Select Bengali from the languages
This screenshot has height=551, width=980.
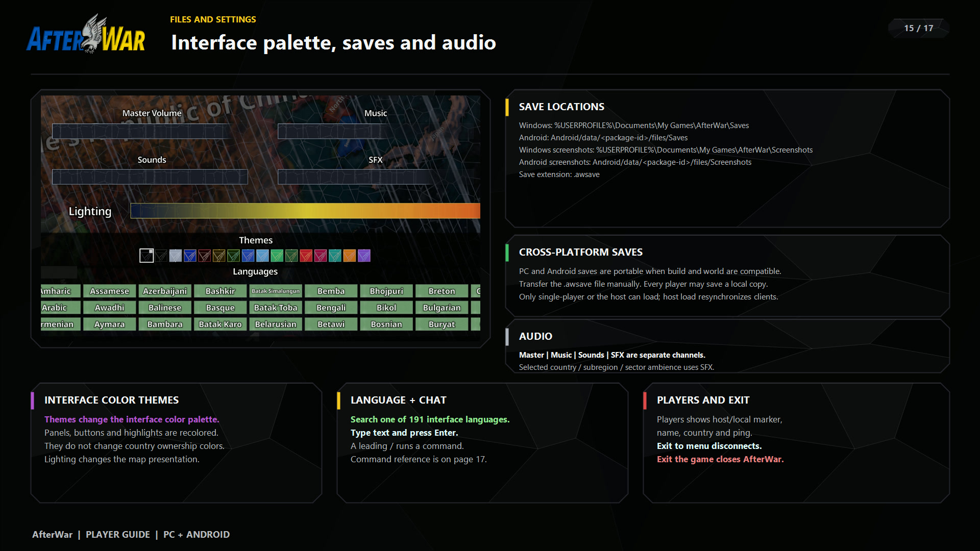click(331, 308)
